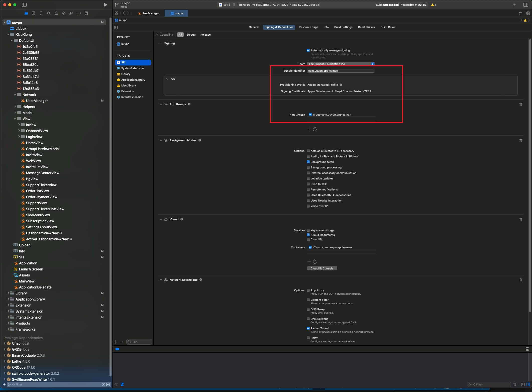
Task: Open the Find navigator magnifier icon
Action: pyautogui.click(x=49, y=13)
